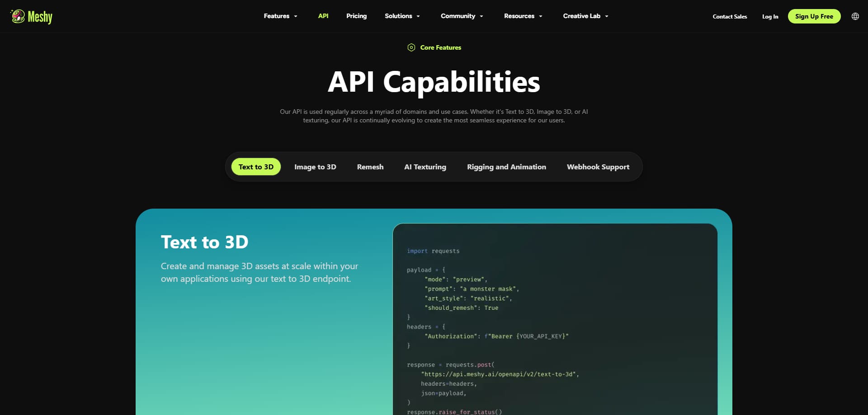
Task: Click the "headers=headers," code line
Action: (x=449, y=384)
